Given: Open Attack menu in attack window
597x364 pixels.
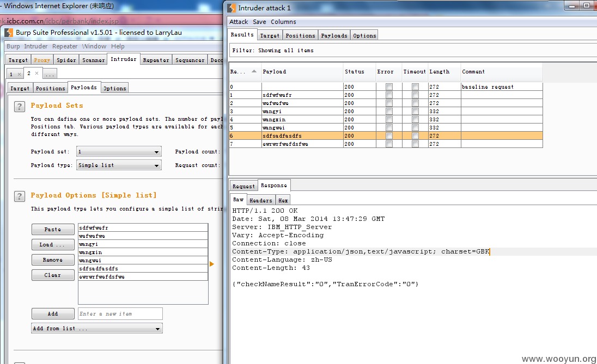Looking at the screenshot, I should point(239,22).
